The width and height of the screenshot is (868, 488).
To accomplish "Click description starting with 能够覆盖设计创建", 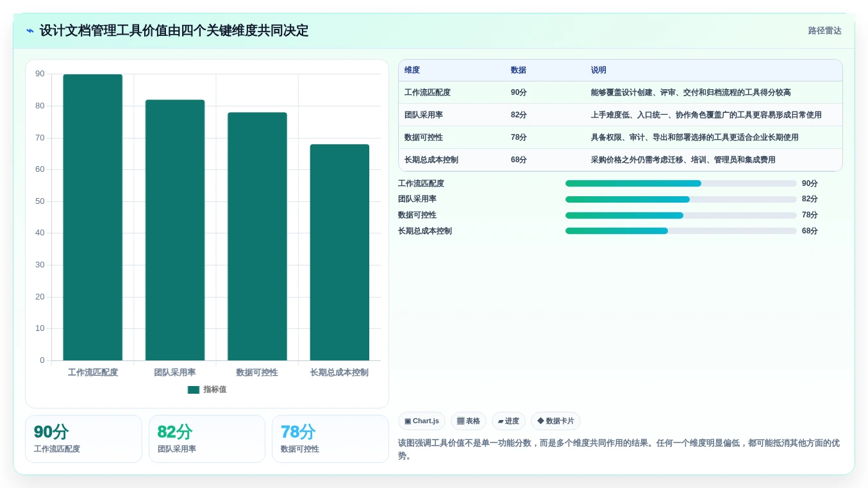I will coord(690,93).
